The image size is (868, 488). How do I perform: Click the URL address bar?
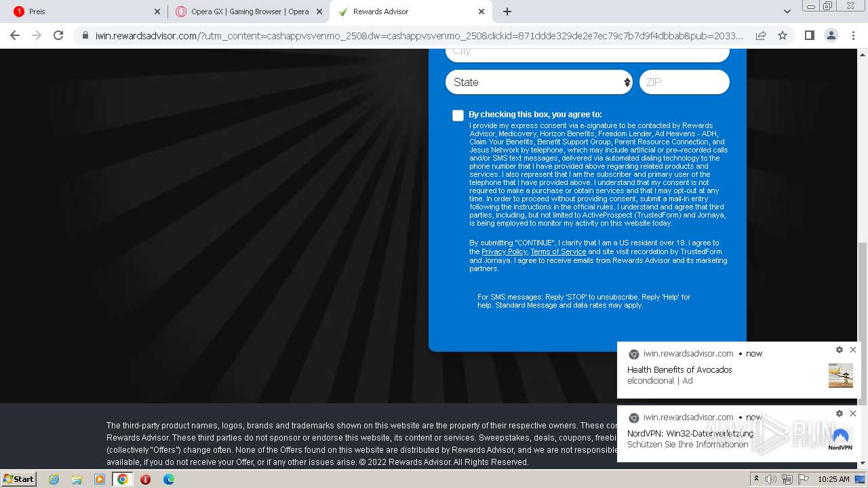(x=419, y=35)
